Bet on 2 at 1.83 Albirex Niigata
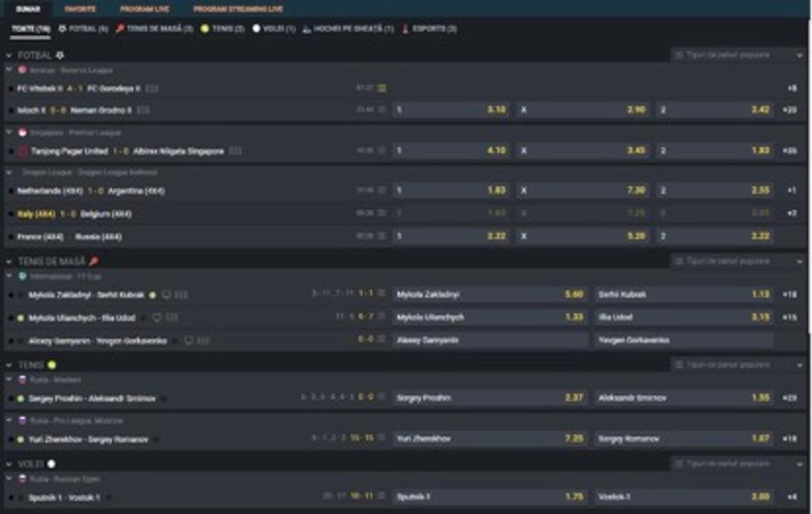This screenshot has height=514, width=812. point(715,151)
